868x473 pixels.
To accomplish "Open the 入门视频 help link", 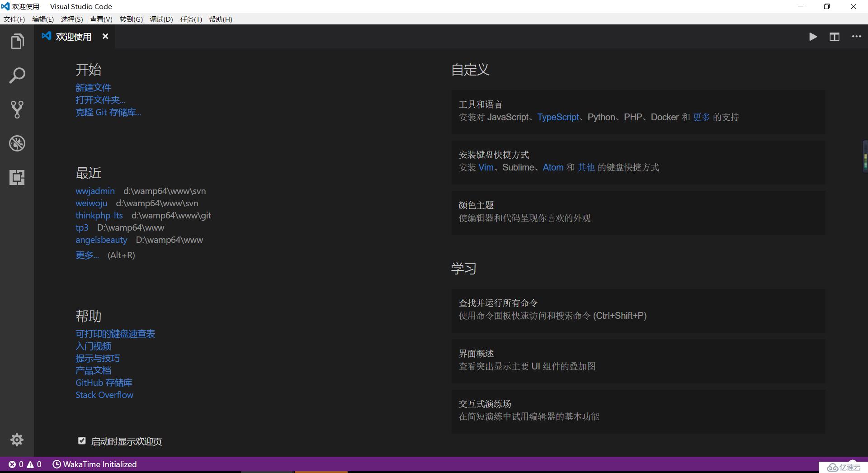I will click(93, 346).
